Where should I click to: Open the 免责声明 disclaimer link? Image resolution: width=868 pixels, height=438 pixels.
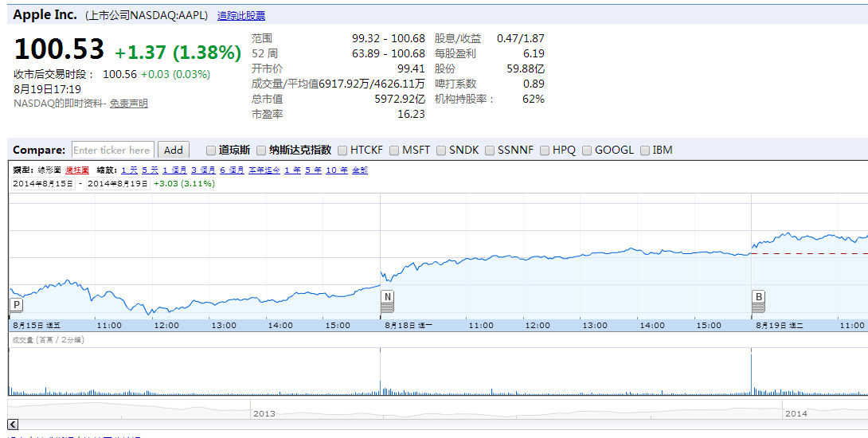[x=129, y=104]
